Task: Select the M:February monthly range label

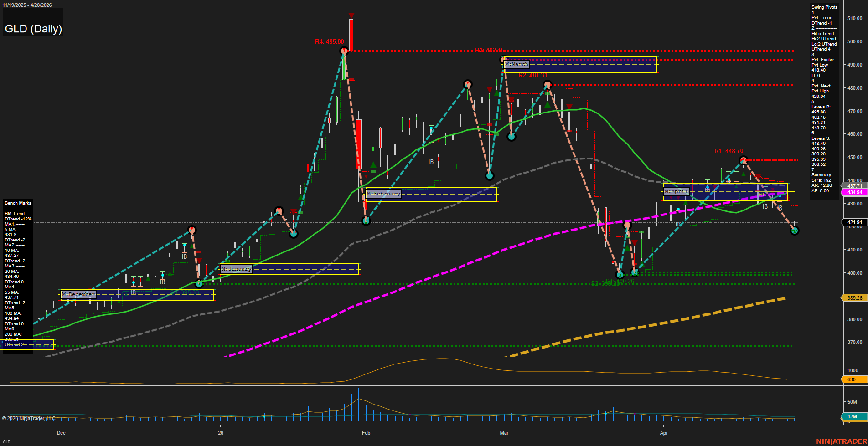Action: [x=383, y=193]
